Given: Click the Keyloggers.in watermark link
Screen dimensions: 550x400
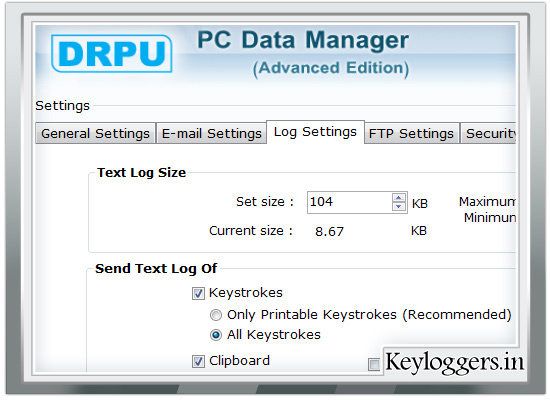Looking at the screenshot, I should 455,362.
